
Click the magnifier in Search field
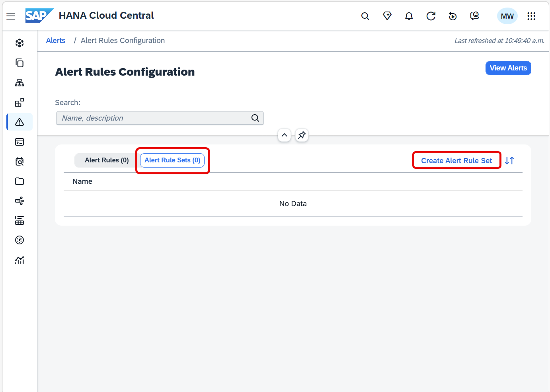(255, 118)
